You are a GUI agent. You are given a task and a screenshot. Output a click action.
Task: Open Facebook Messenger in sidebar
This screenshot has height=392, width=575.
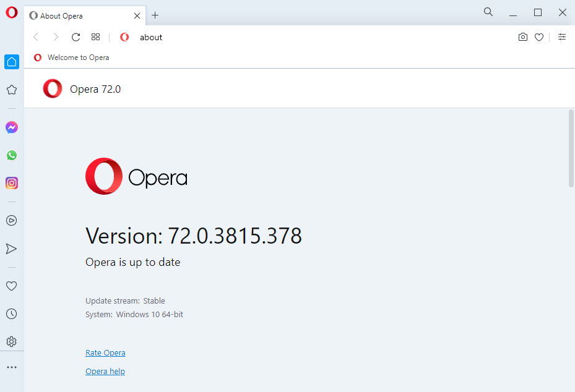click(x=12, y=127)
